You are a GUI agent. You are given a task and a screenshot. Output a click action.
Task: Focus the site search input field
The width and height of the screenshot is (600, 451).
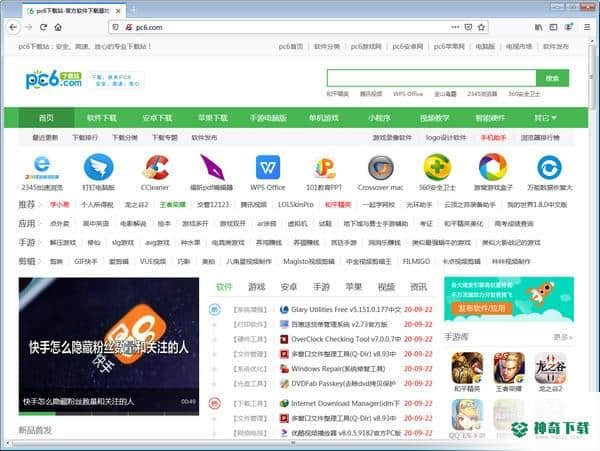[x=432, y=78]
